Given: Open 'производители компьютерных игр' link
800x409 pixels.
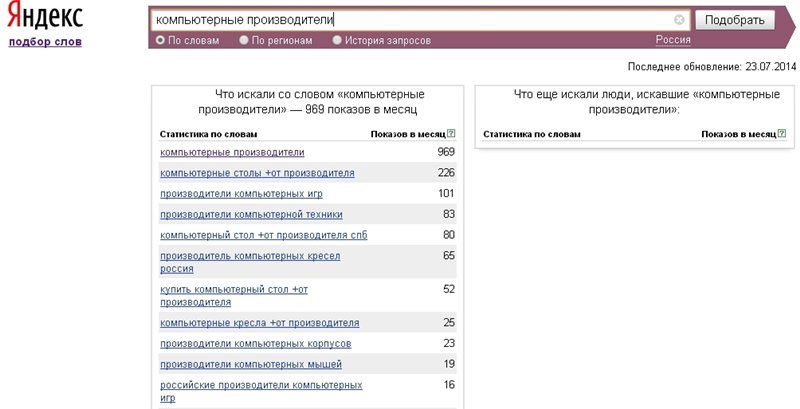Looking at the screenshot, I should click(x=241, y=194).
